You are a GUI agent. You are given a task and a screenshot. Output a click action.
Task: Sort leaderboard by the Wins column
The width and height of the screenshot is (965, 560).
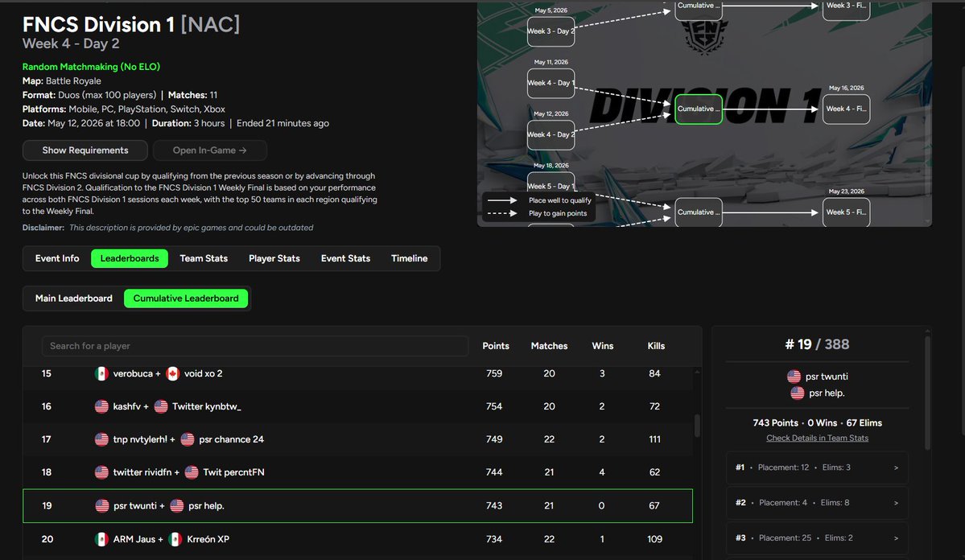click(603, 346)
